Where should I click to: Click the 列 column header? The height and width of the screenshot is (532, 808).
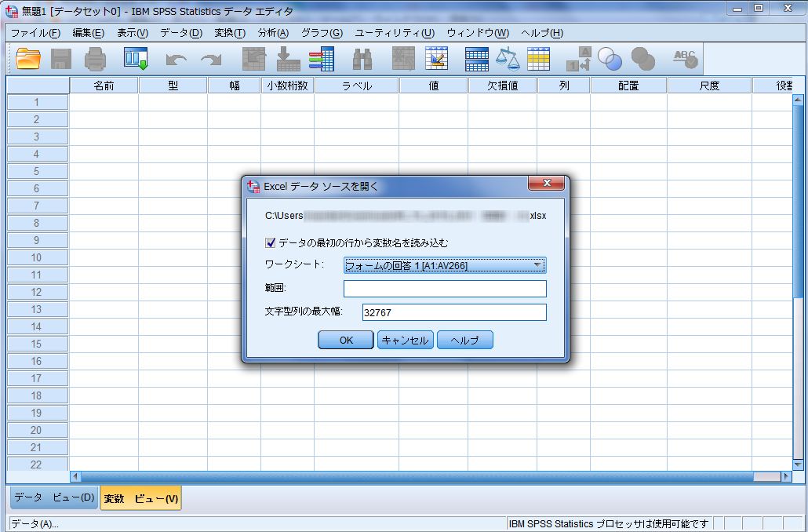pyautogui.click(x=564, y=86)
